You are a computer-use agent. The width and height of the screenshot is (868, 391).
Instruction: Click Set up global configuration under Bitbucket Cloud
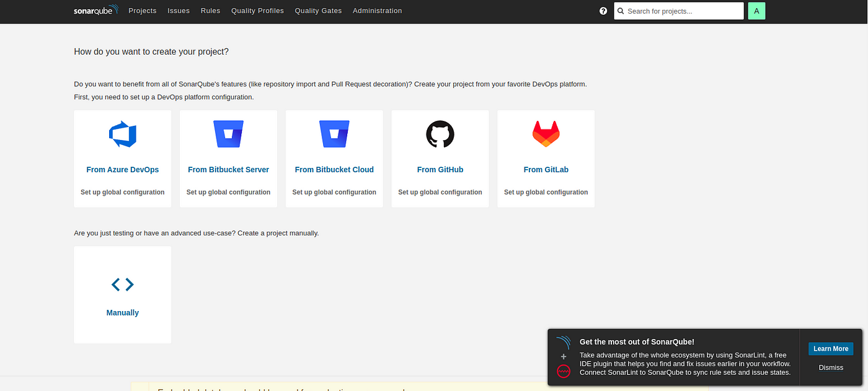[334, 192]
